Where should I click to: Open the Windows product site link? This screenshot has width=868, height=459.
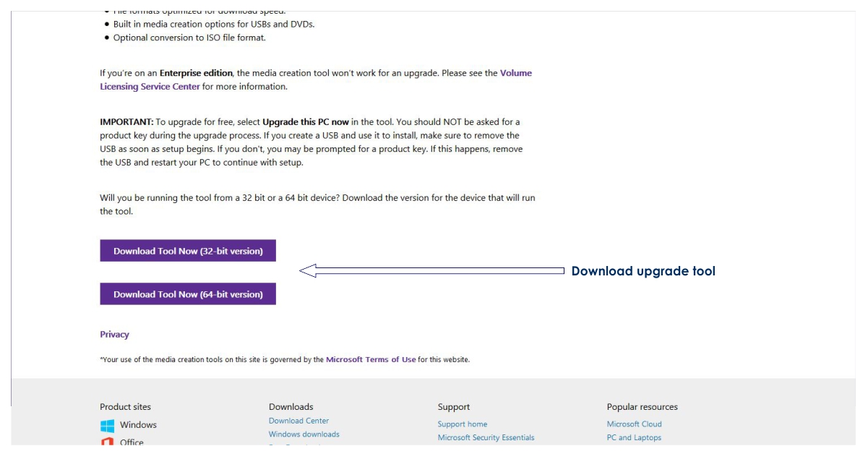click(x=138, y=425)
